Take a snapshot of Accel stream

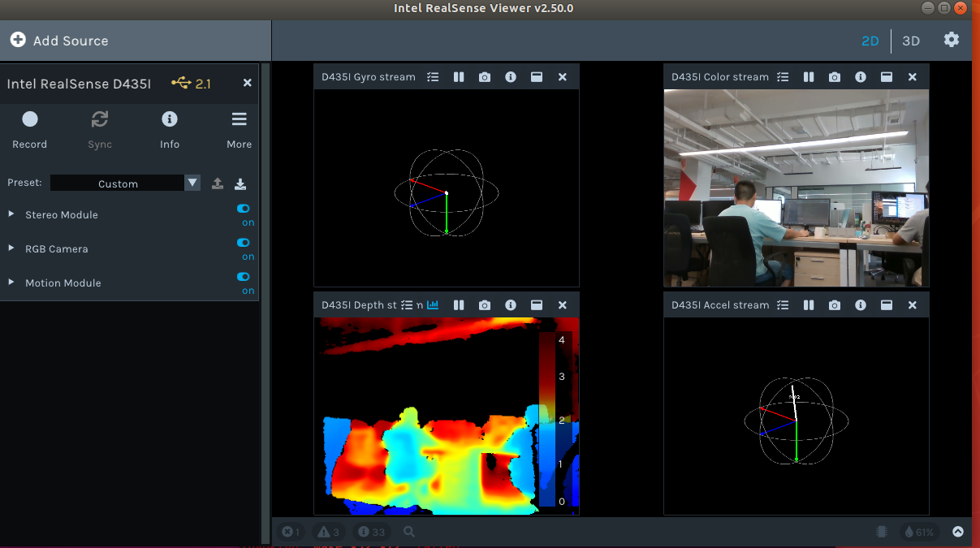coord(835,305)
